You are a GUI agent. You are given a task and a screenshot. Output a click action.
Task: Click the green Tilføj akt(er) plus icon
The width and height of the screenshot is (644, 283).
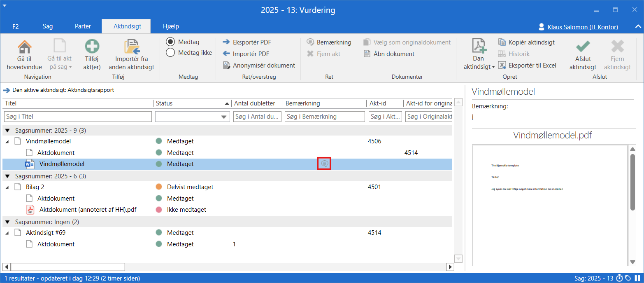tap(92, 47)
